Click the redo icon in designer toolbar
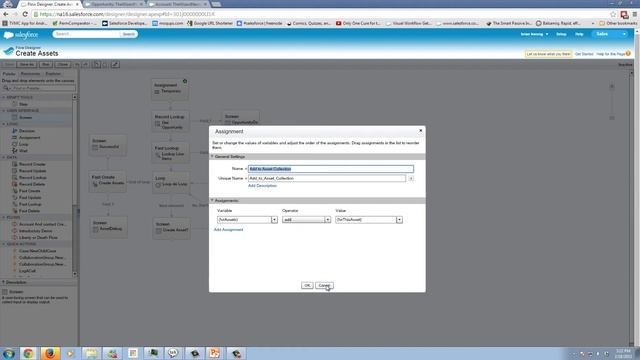The width and height of the screenshot is (640, 360). (x=86, y=64)
